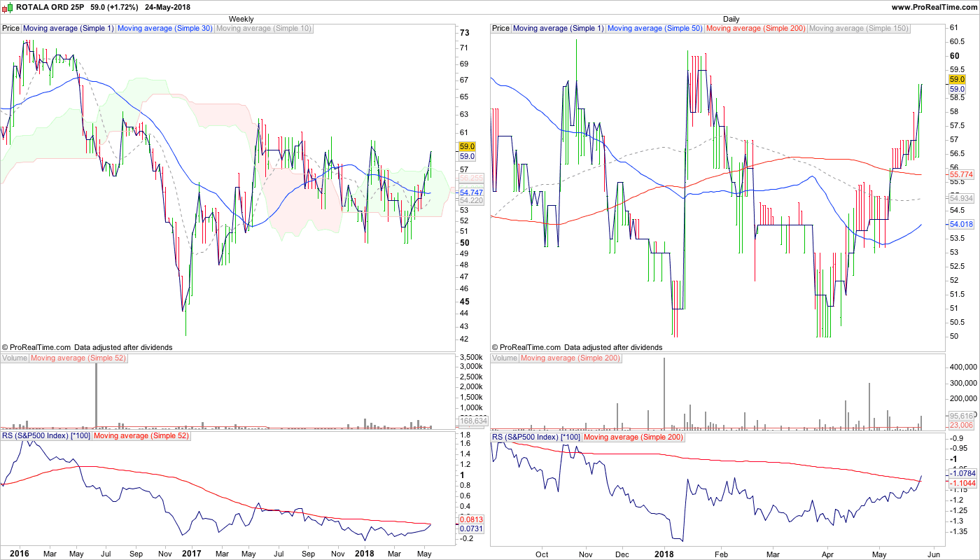Click the yellow 59.0 price tag on Weekly axis
The height and width of the screenshot is (560, 980).
click(467, 147)
